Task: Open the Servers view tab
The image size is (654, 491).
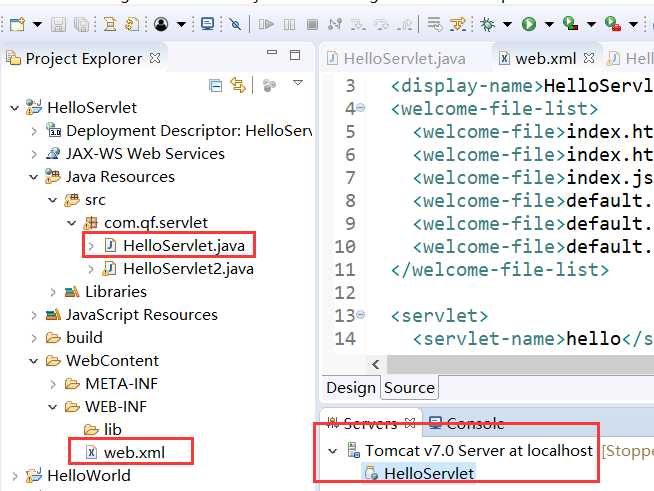Action: pyautogui.click(x=370, y=423)
